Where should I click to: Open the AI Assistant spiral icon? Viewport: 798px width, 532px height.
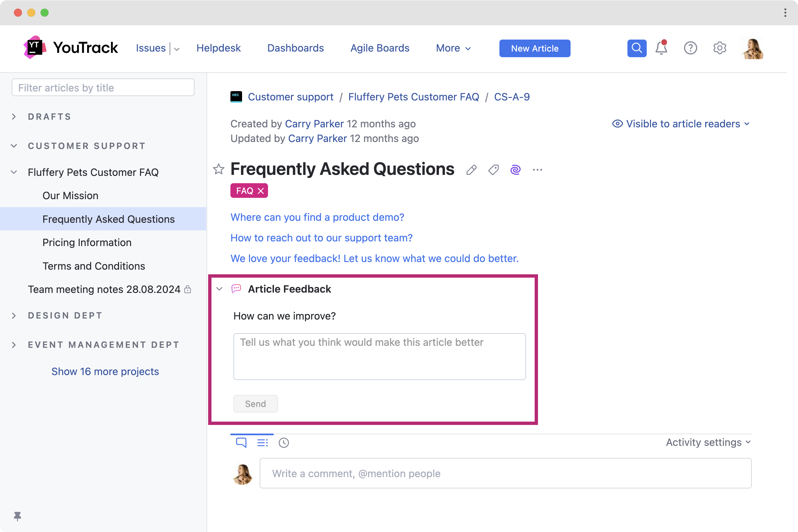pos(515,170)
